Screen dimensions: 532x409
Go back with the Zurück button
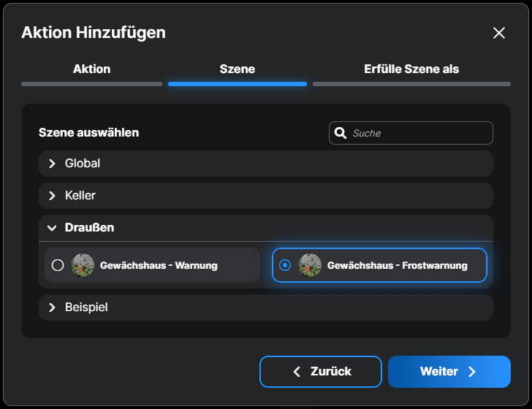click(x=320, y=372)
